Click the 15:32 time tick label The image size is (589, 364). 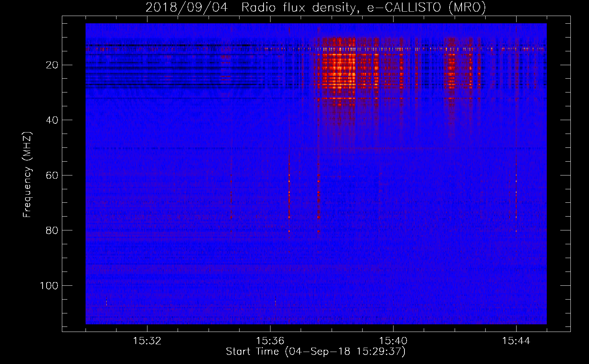[147, 341]
